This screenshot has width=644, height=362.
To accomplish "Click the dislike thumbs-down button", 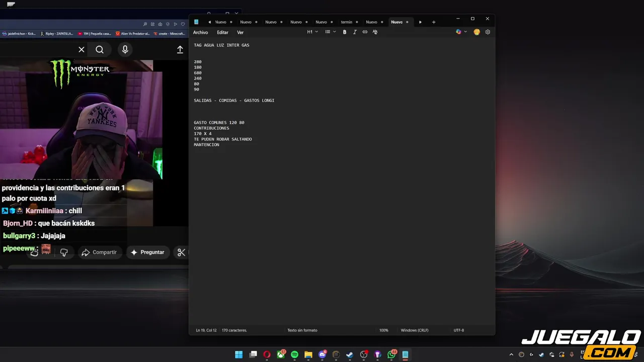I will [x=64, y=252].
